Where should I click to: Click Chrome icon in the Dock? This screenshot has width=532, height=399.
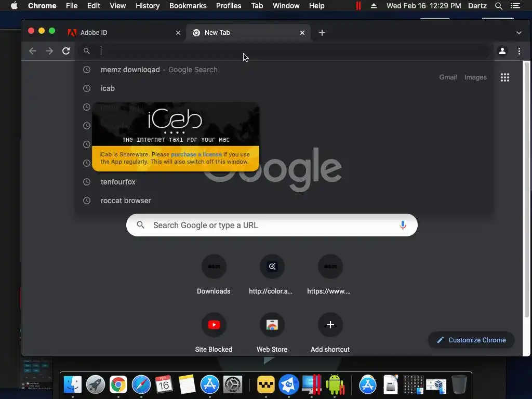point(118,385)
